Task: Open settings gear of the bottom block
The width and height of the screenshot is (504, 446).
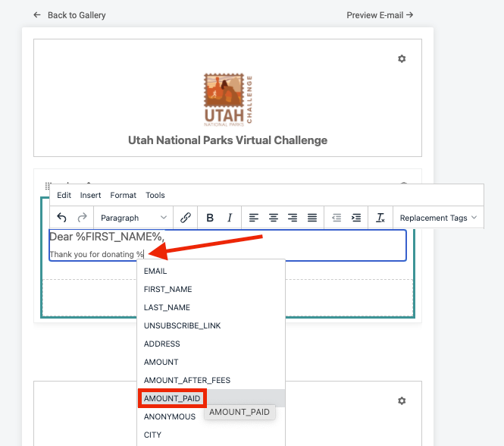Action: click(402, 400)
